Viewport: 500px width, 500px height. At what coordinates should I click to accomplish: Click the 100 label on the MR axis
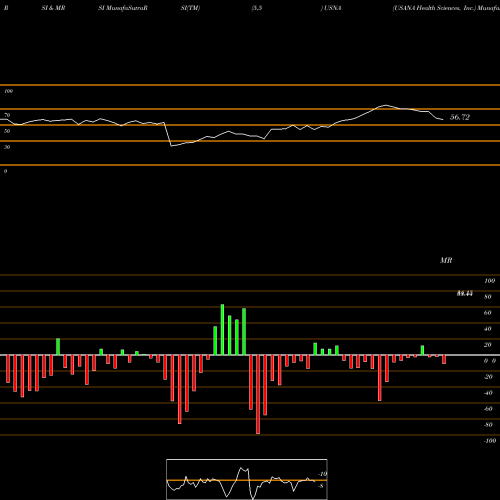pyautogui.click(x=489, y=281)
